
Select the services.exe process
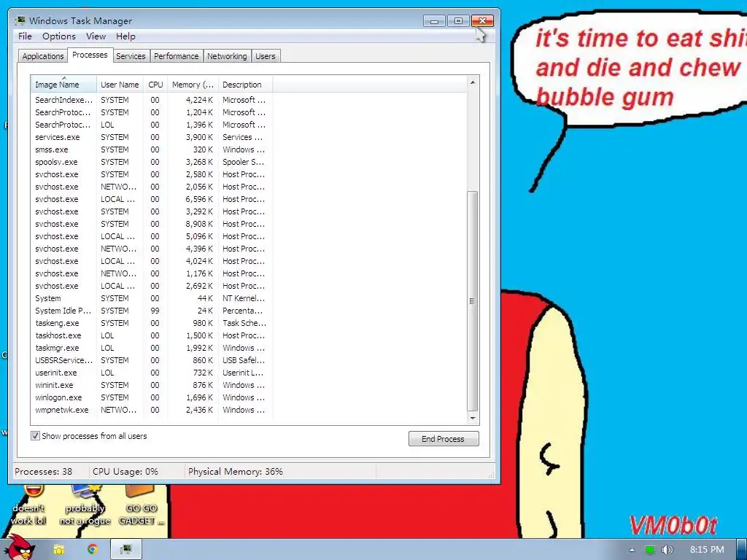[152, 137]
